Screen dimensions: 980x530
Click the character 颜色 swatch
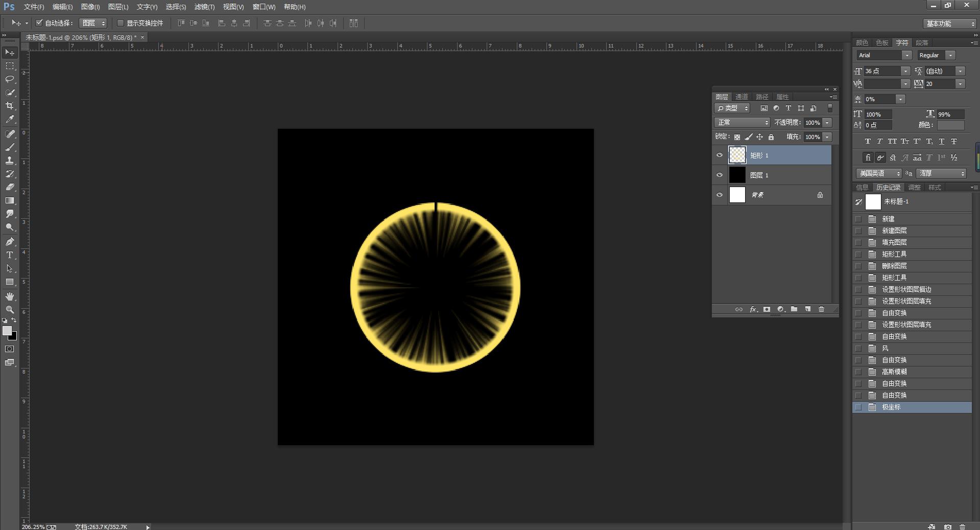pyautogui.click(x=950, y=125)
